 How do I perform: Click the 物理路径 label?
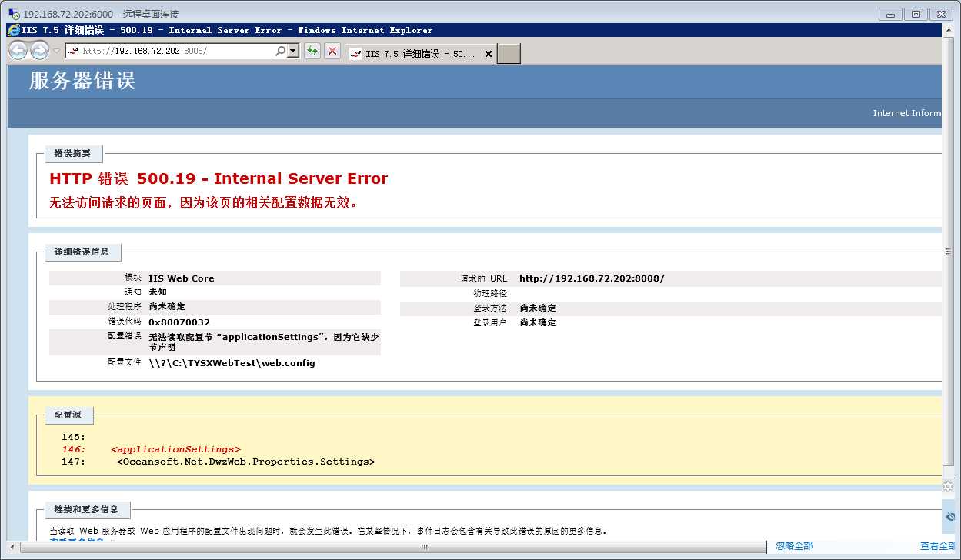pos(490,293)
